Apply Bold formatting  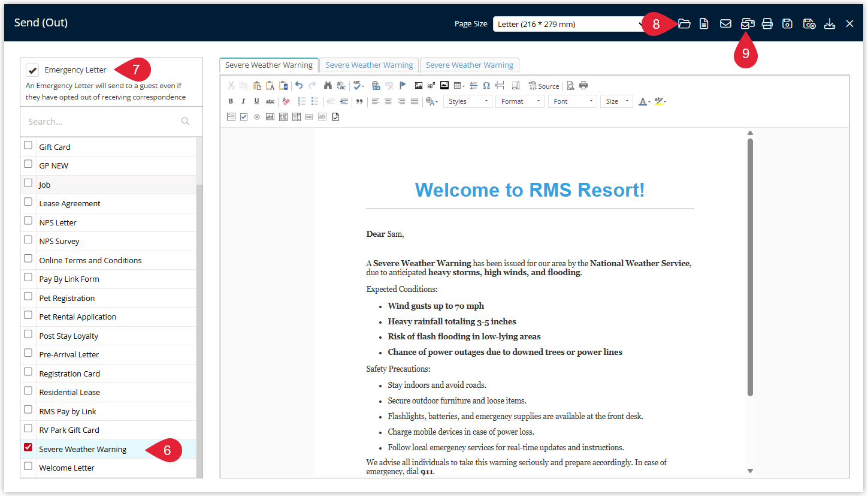point(231,101)
